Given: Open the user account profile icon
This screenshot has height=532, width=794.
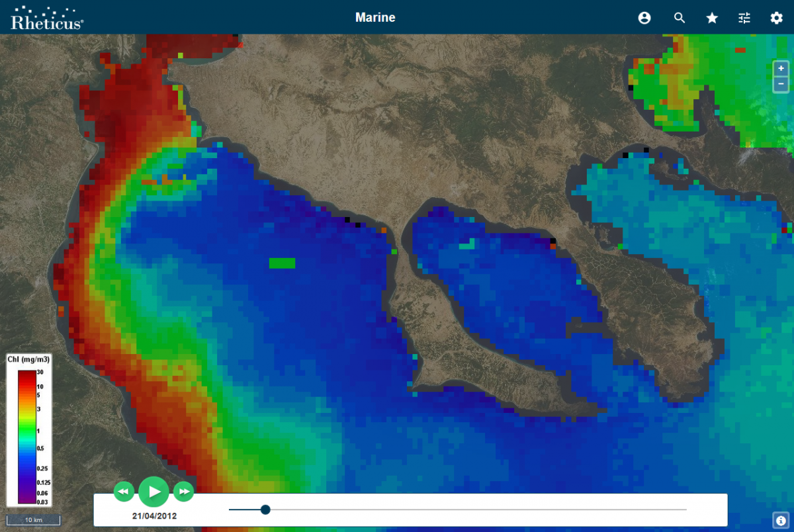Looking at the screenshot, I should pos(644,18).
